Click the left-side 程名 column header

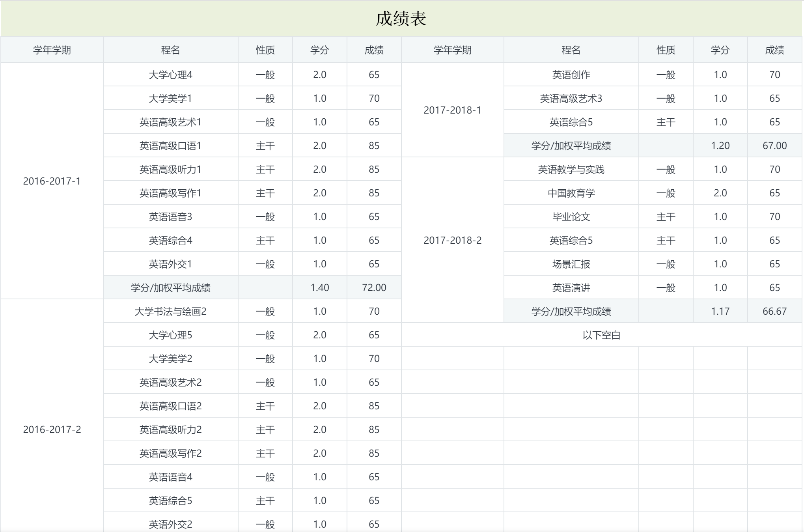tap(170, 50)
